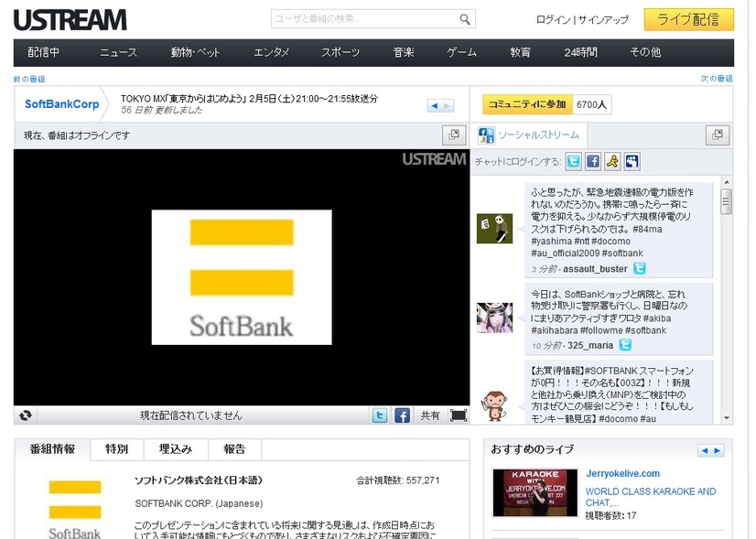Open the 教育 category
Viewport: 756px width, 539px height.
520,52
